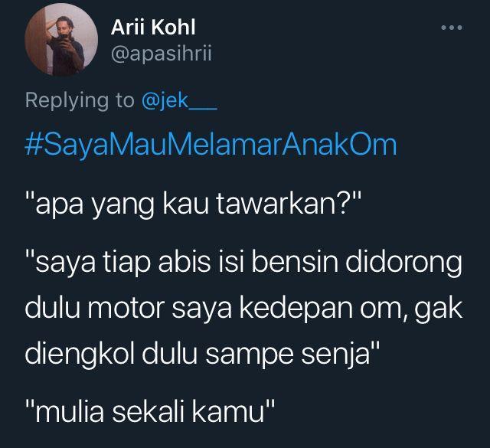Click the display name Arii Kohl
490x448 pixels.
click(153, 27)
